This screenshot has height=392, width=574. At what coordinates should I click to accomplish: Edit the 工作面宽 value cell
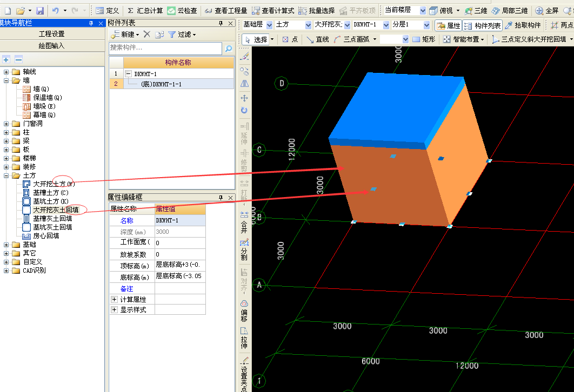[180, 243]
